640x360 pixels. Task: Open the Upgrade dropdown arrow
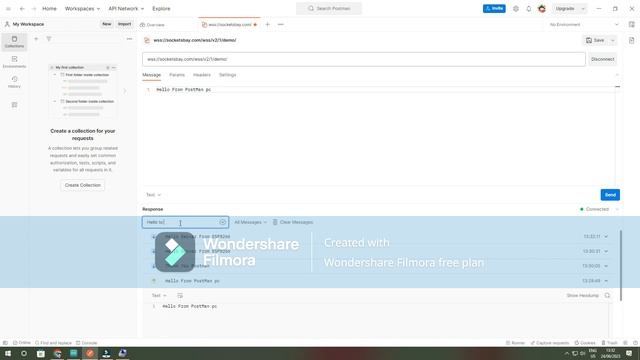point(583,9)
